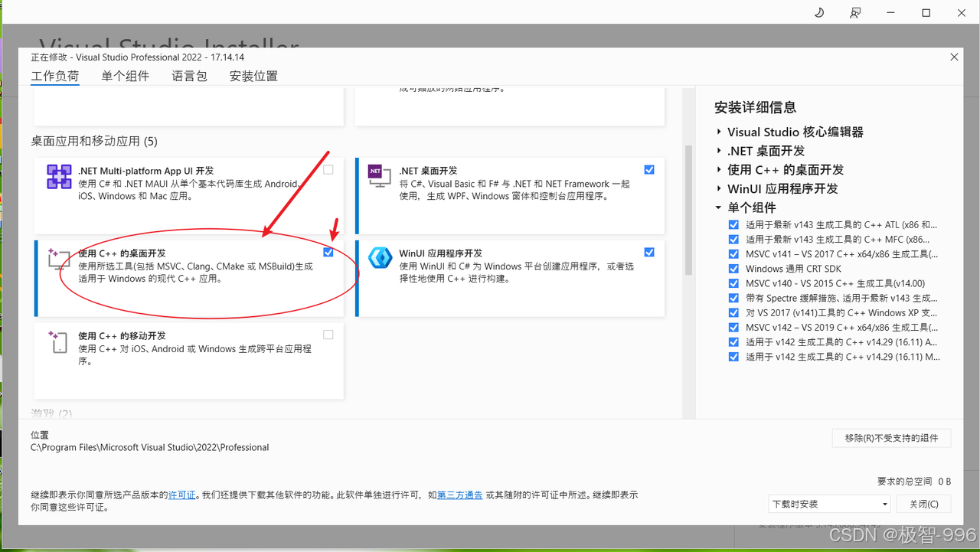This screenshot has height=552, width=980.
Task: Uncheck MSVC v140 VS 2015 build tools
Action: (x=733, y=283)
